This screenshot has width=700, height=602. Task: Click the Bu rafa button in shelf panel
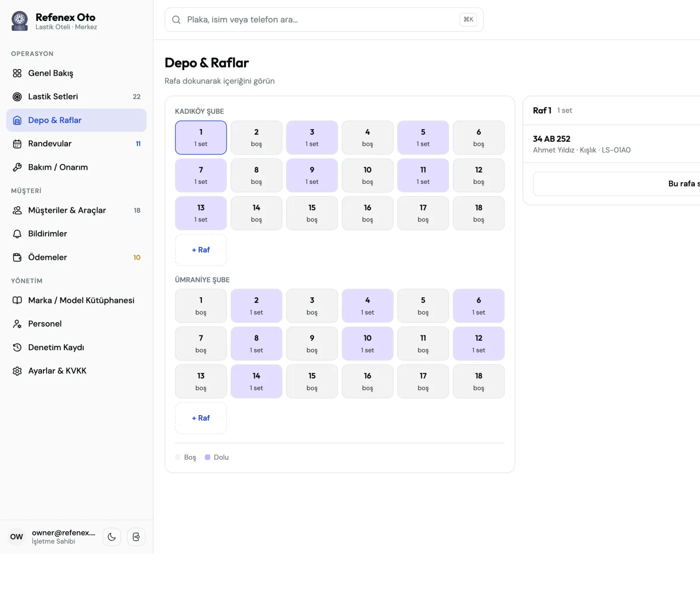(x=617, y=184)
